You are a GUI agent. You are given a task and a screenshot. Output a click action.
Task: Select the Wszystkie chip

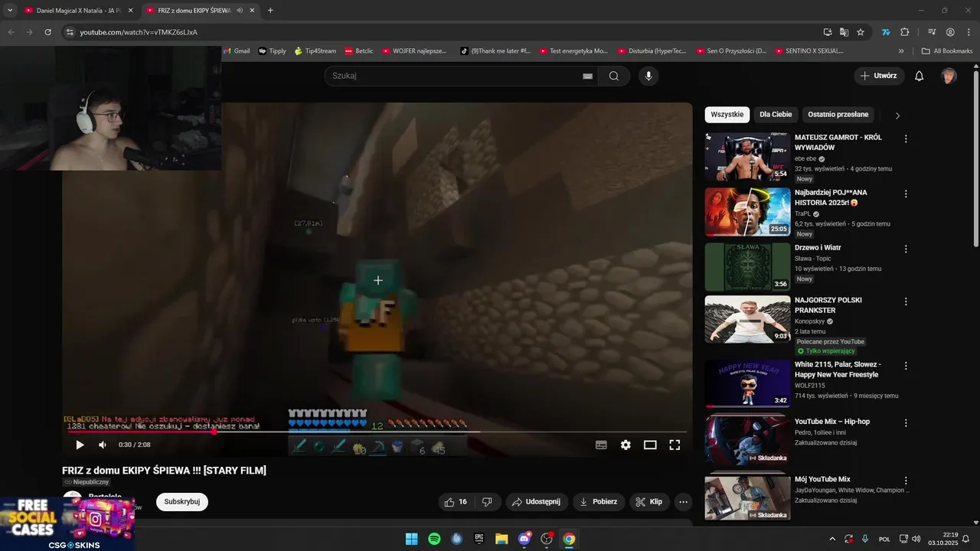click(x=727, y=115)
